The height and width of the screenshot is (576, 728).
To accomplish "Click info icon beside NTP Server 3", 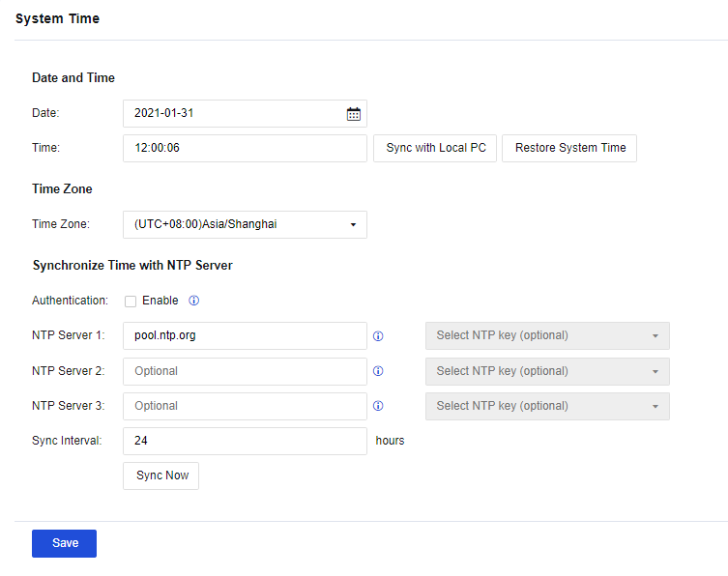I will (378, 406).
